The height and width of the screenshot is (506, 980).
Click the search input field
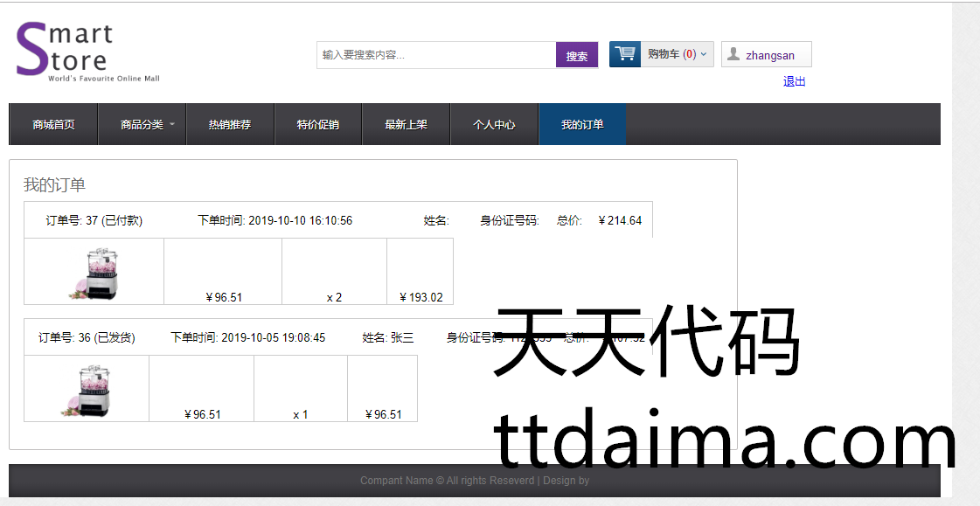pos(435,55)
